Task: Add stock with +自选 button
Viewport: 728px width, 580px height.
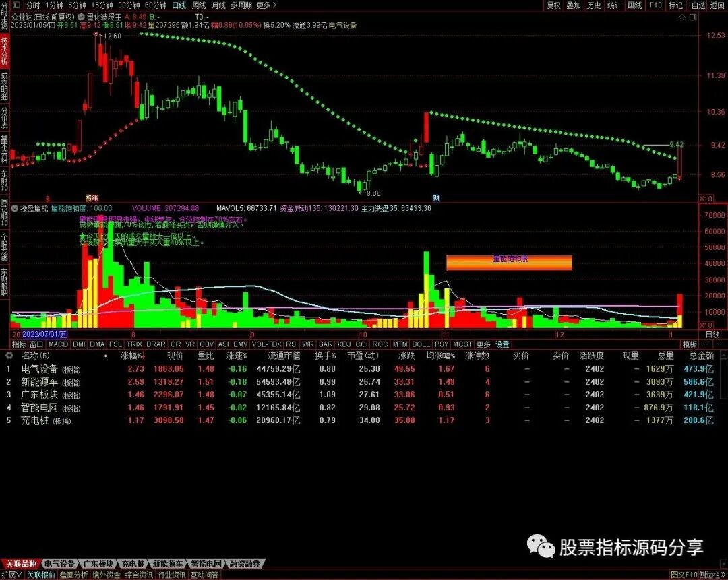Action: [x=696, y=5]
